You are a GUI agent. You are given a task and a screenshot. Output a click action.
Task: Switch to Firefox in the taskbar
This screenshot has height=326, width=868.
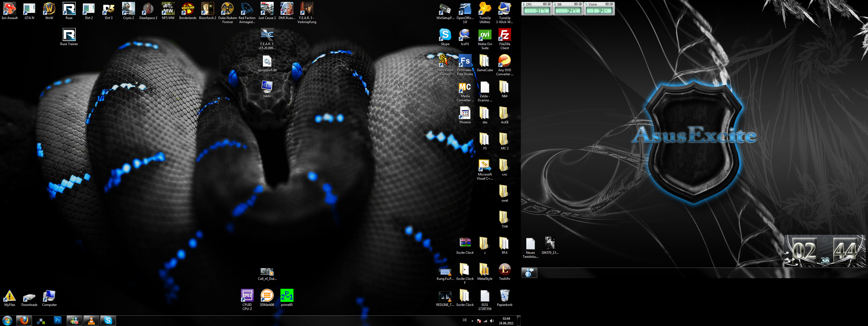pyautogui.click(x=24, y=321)
